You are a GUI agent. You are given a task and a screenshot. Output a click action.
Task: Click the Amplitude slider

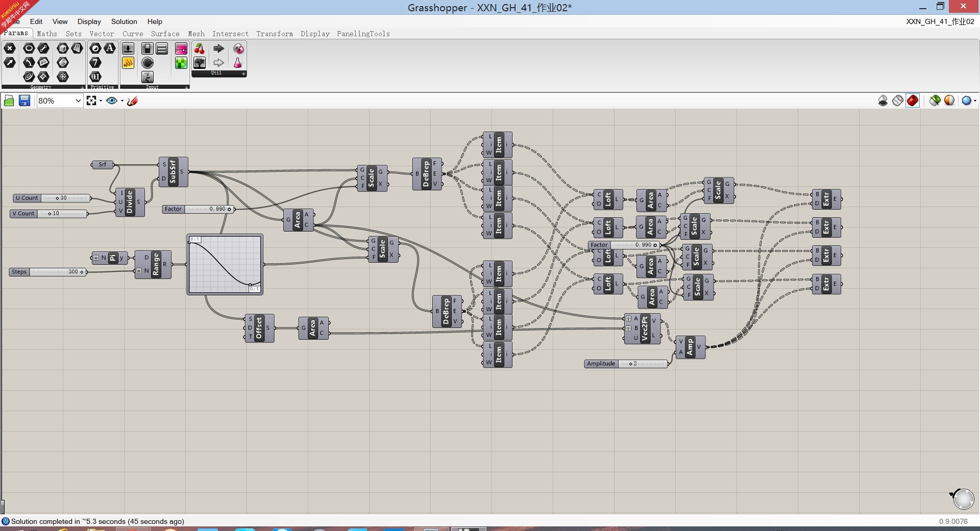click(627, 364)
